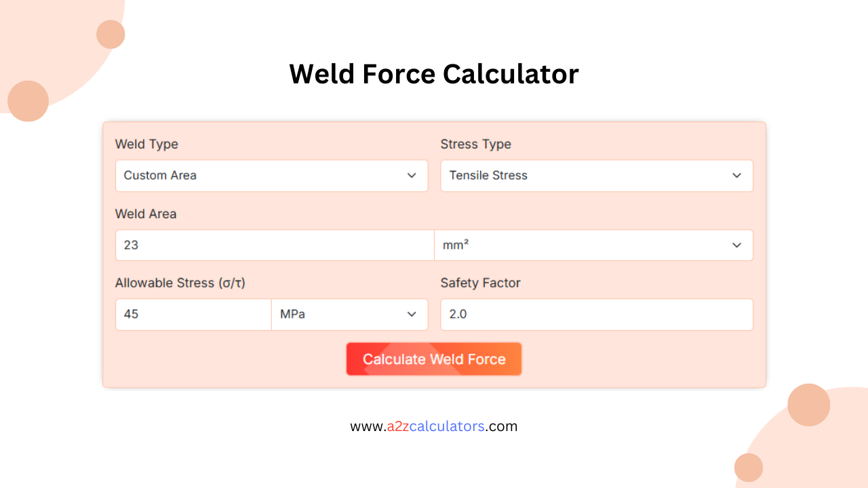Image resolution: width=868 pixels, height=488 pixels.
Task: Visit the www.a2zcalculators.com link
Action: coord(434,426)
